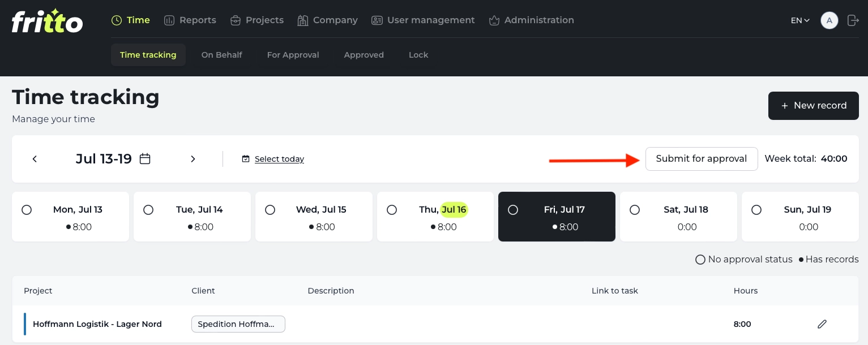The width and height of the screenshot is (868, 345).
Task: Open the Mon, Jul 13 day card
Action: [x=70, y=217]
